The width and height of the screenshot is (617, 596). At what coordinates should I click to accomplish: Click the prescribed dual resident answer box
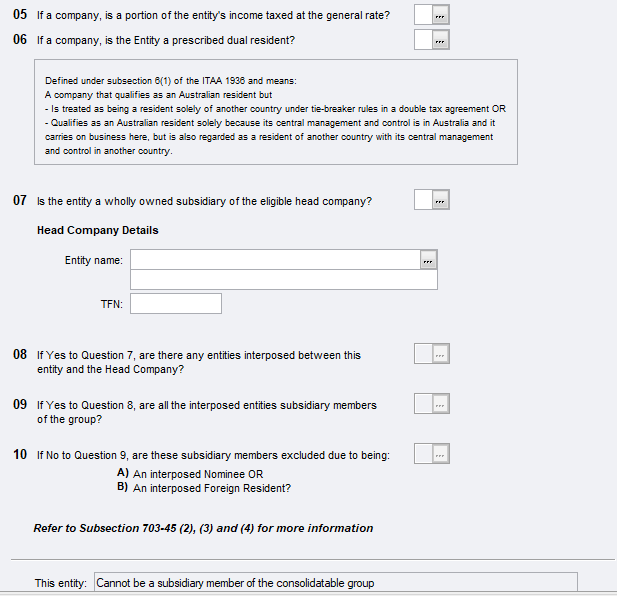coord(423,40)
